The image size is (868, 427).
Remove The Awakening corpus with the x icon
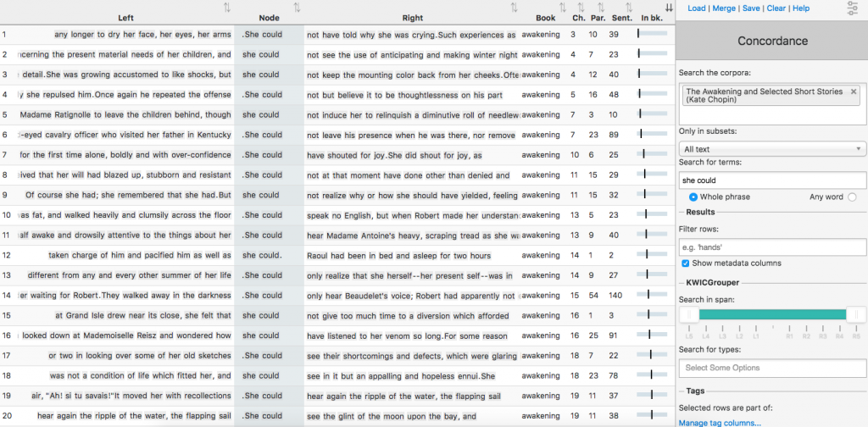point(854,91)
